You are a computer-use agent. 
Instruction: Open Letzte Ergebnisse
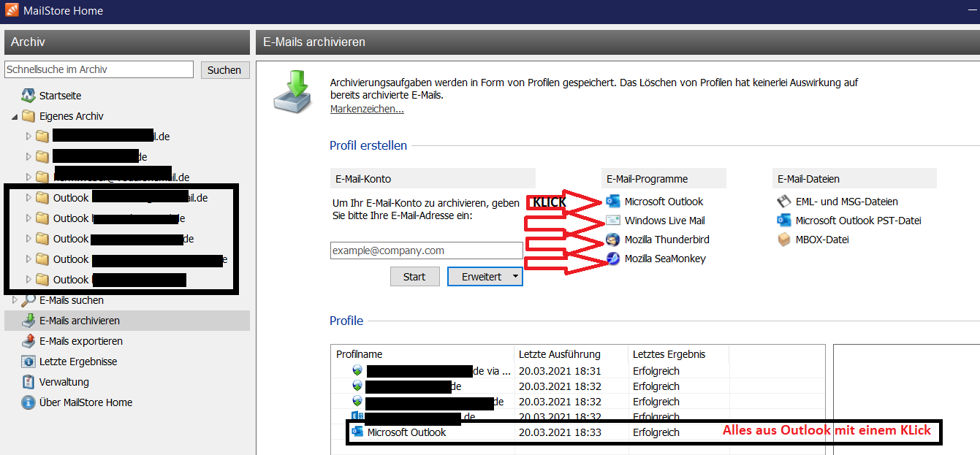point(78,362)
